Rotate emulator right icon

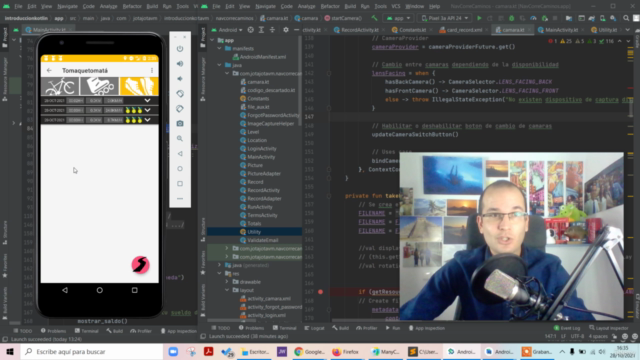tap(180, 109)
